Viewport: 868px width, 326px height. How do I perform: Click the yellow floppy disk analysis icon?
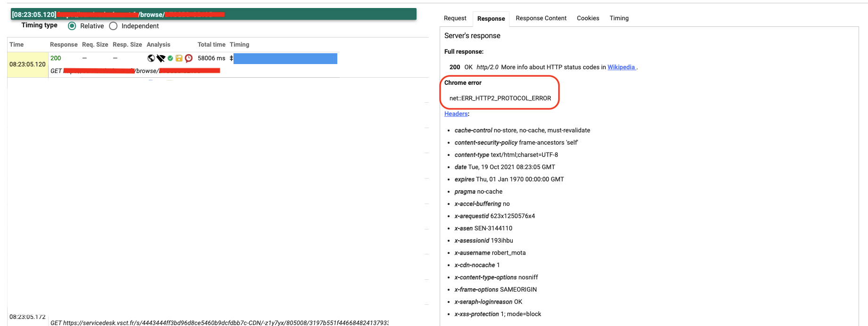(x=179, y=58)
